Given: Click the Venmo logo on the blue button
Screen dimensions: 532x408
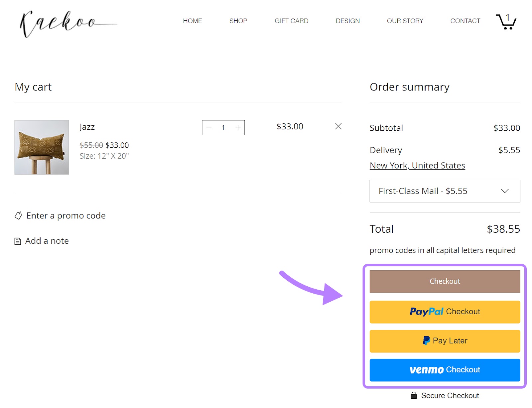Looking at the screenshot, I should click(427, 370).
